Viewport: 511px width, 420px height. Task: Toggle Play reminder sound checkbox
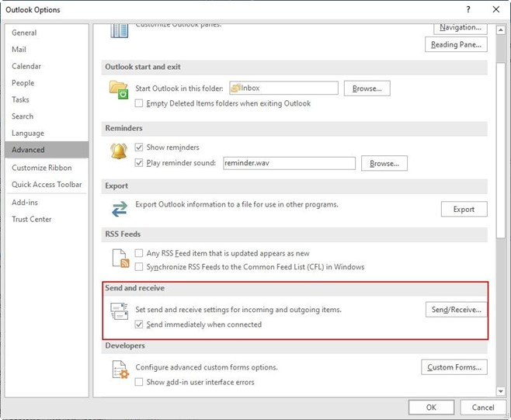139,162
